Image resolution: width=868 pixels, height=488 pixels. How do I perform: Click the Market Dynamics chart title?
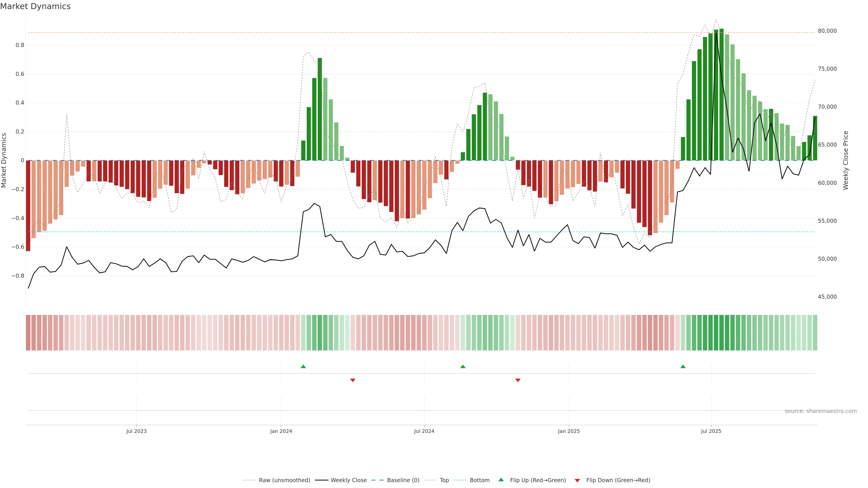click(35, 6)
